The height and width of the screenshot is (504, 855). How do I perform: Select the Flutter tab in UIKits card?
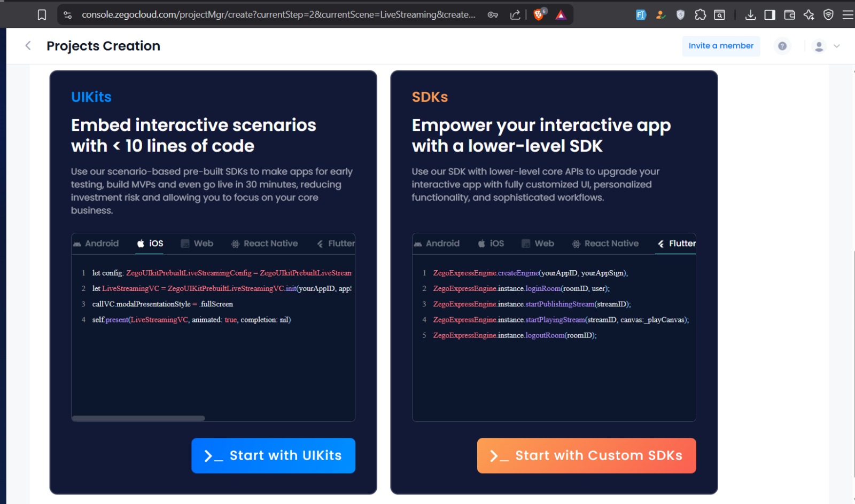336,243
